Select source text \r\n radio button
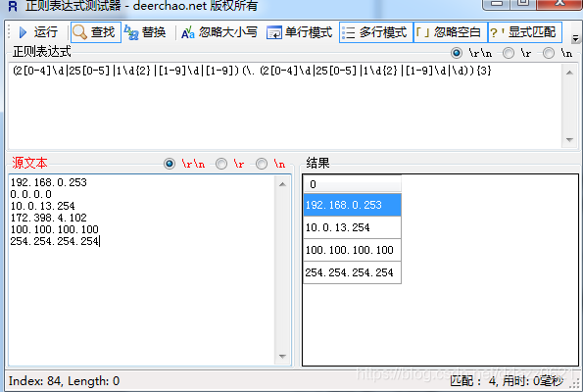This screenshot has height=392, width=583. point(170,164)
